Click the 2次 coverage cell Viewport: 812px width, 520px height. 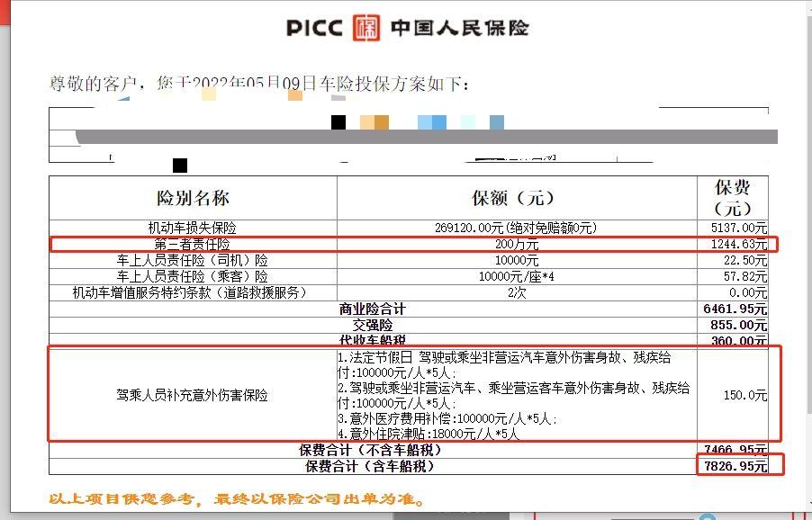click(517, 293)
